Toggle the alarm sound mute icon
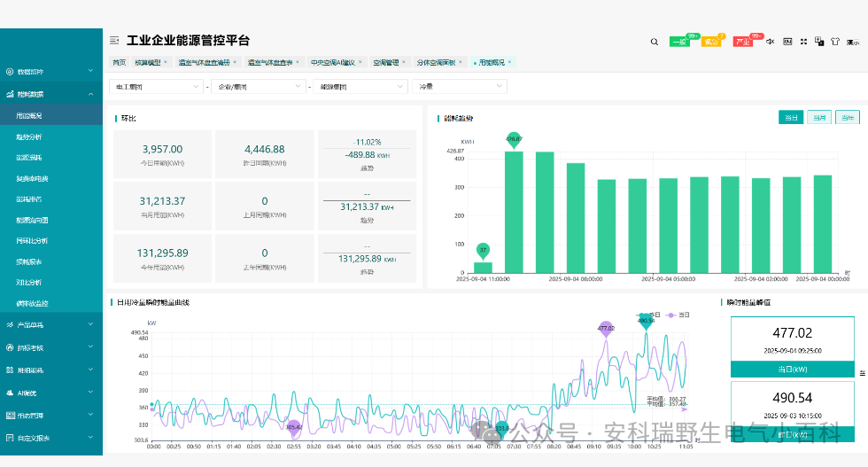The height and width of the screenshot is (467, 868). 770,42
